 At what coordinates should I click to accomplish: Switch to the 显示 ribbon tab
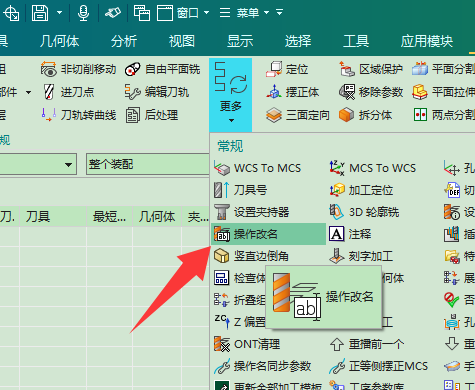pos(240,41)
